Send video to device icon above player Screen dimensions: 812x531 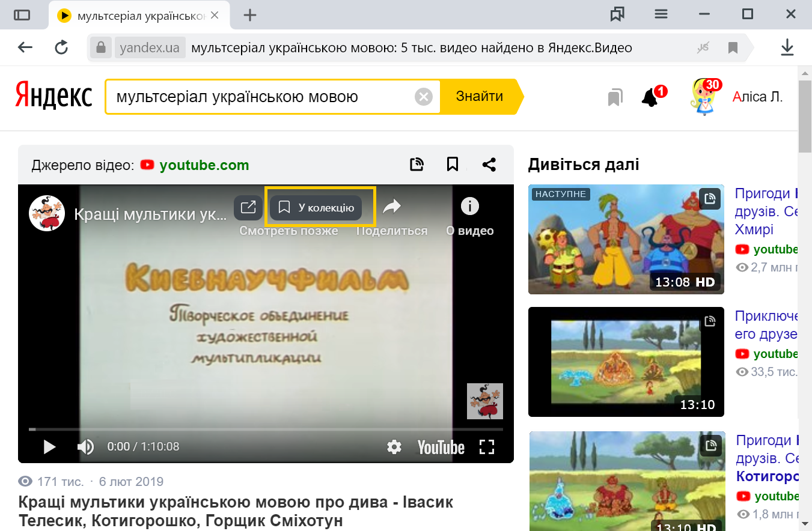point(417,164)
